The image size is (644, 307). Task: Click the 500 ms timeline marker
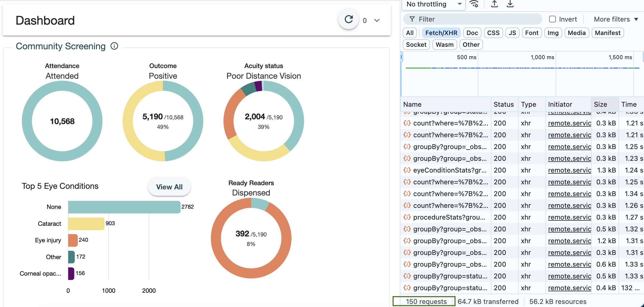coord(466,57)
